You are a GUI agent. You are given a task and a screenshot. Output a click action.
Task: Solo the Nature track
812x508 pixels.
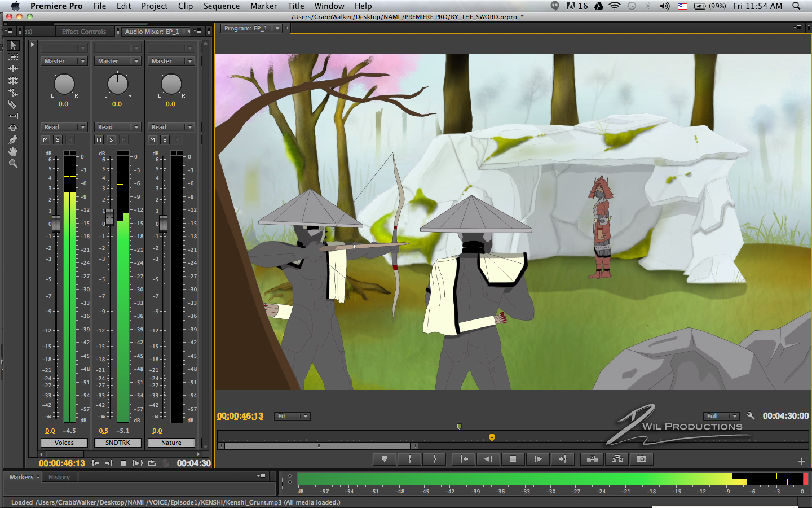165,139
